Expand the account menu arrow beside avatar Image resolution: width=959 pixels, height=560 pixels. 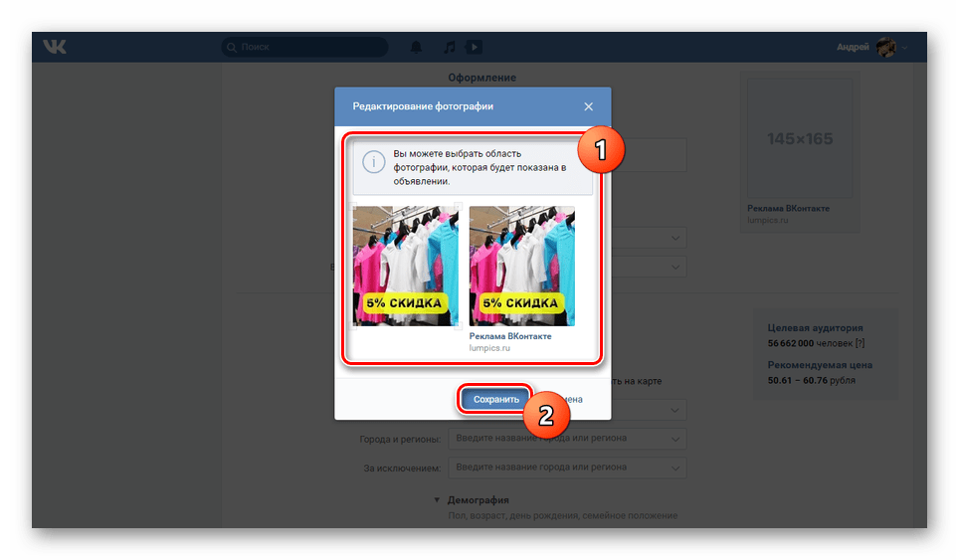tap(904, 48)
